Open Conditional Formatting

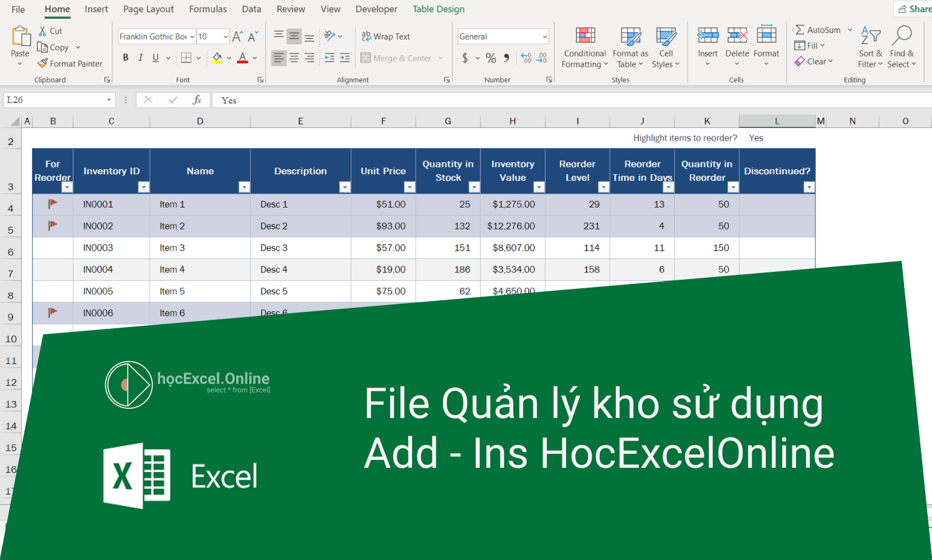[585, 36]
